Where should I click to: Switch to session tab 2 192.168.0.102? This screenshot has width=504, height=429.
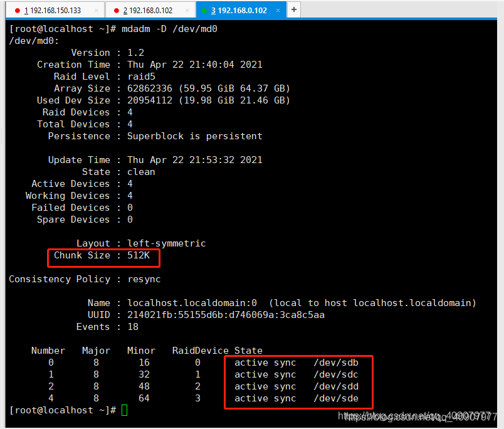click(150, 10)
